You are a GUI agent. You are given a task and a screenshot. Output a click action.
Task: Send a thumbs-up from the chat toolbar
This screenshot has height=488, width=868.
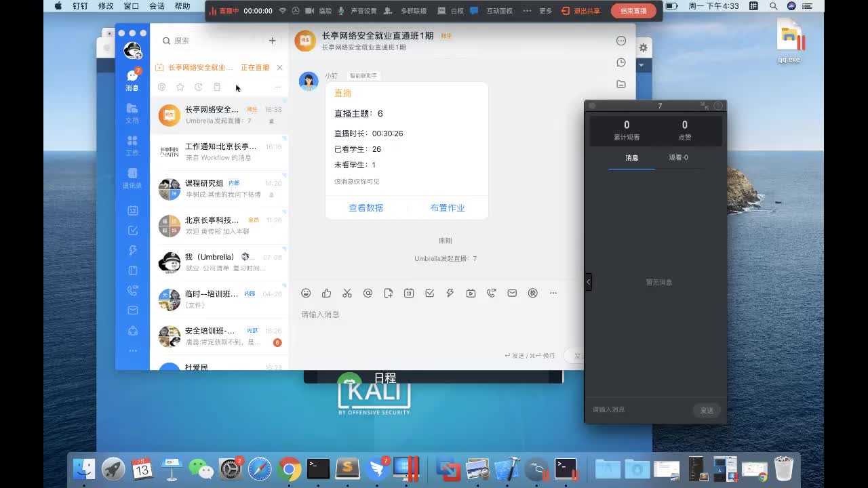click(x=327, y=293)
